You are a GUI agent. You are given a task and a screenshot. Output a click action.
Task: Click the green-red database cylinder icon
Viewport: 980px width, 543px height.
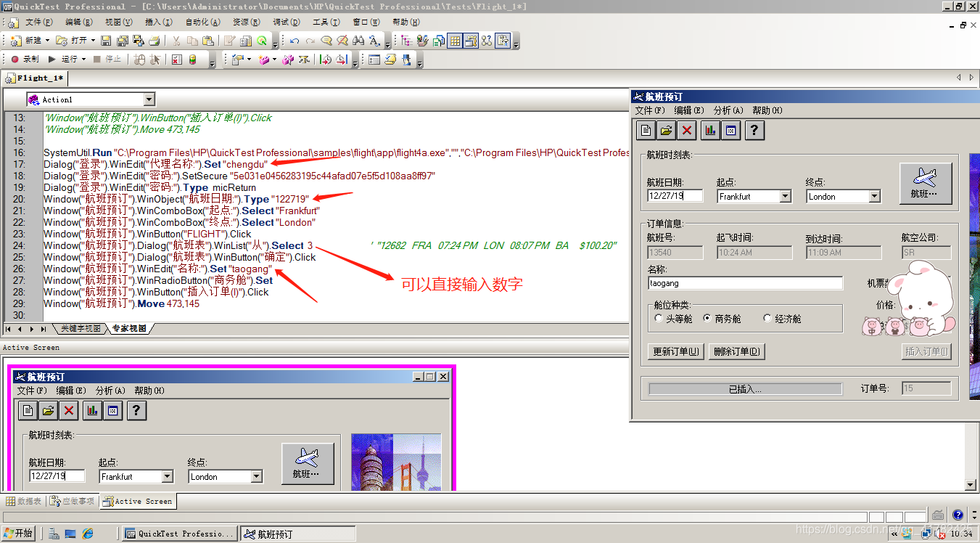coord(192,60)
